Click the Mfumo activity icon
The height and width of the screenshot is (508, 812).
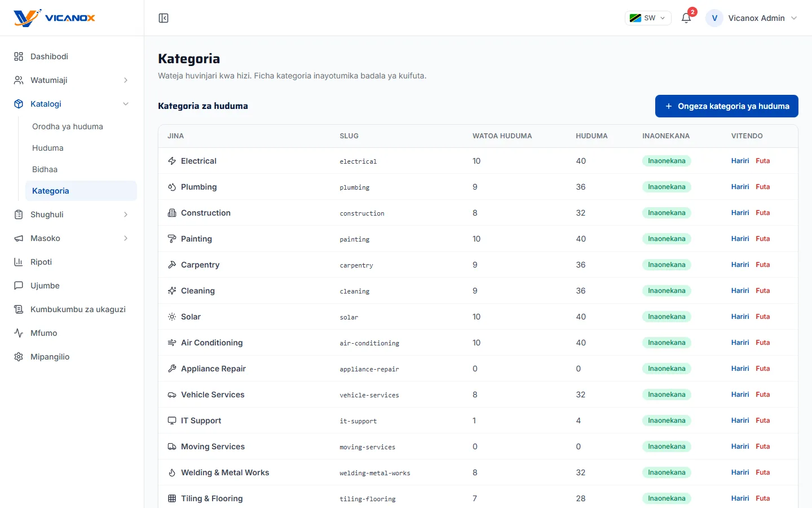19,333
